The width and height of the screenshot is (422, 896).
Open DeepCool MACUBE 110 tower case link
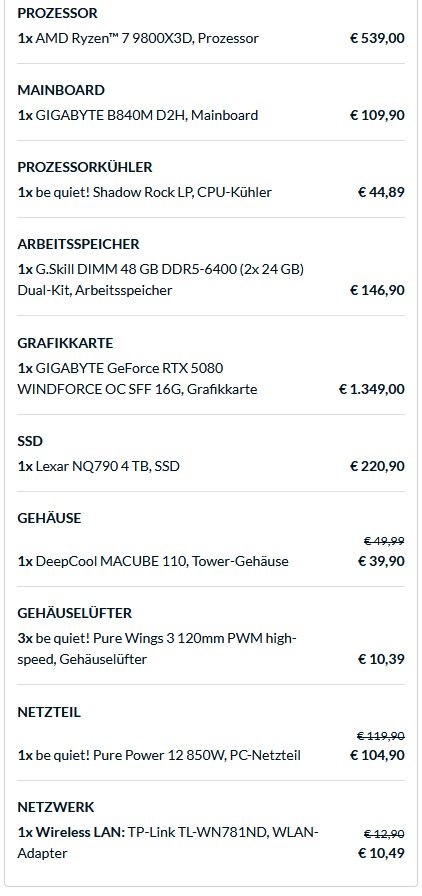162,561
